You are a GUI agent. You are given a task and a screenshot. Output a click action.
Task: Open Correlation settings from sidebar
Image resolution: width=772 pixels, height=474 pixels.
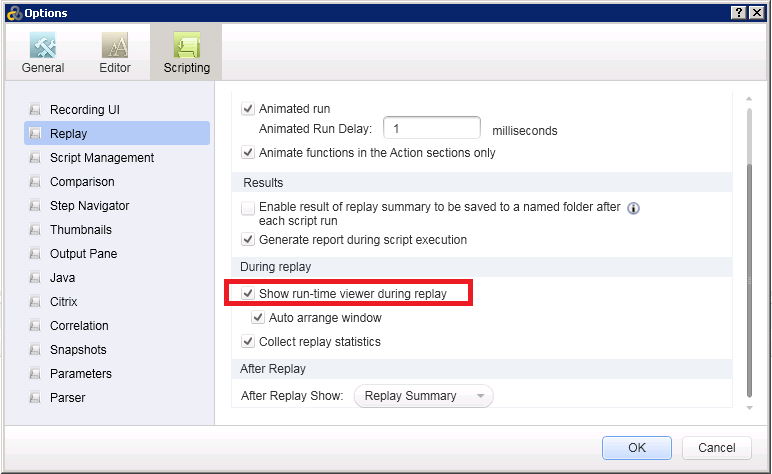[79, 326]
